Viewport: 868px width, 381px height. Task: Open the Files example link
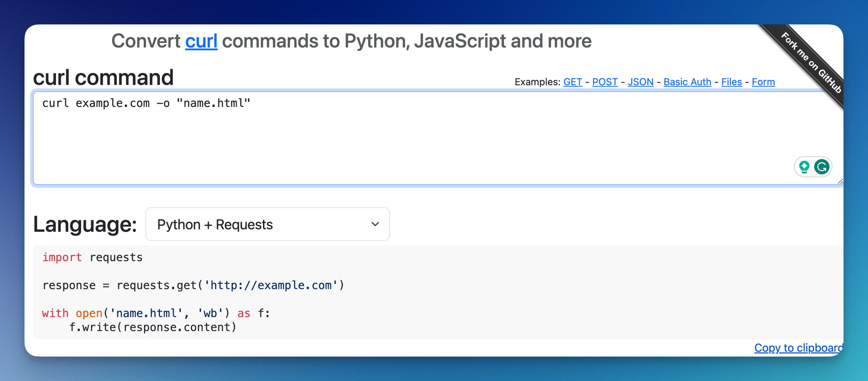[731, 82]
